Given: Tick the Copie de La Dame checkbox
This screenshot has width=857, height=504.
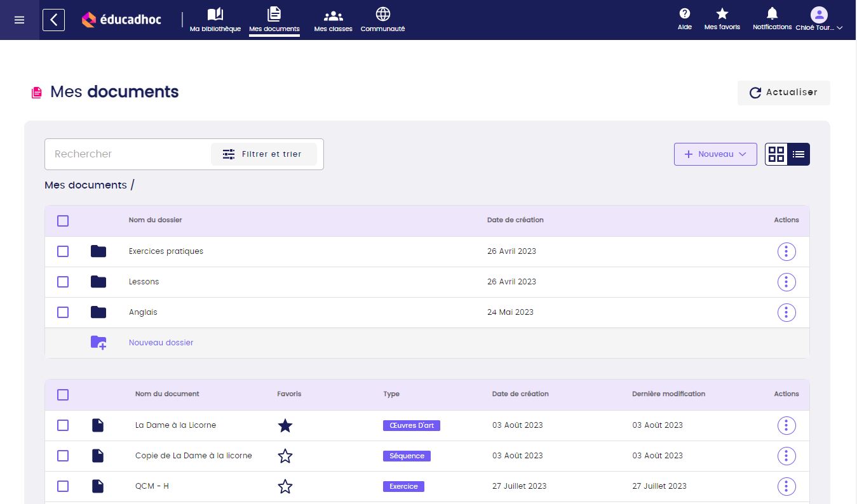Looking at the screenshot, I should pyautogui.click(x=63, y=456).
